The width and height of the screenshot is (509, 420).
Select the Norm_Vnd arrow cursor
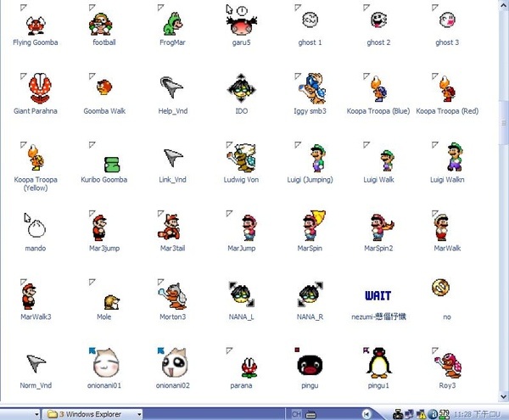(36, 363)
